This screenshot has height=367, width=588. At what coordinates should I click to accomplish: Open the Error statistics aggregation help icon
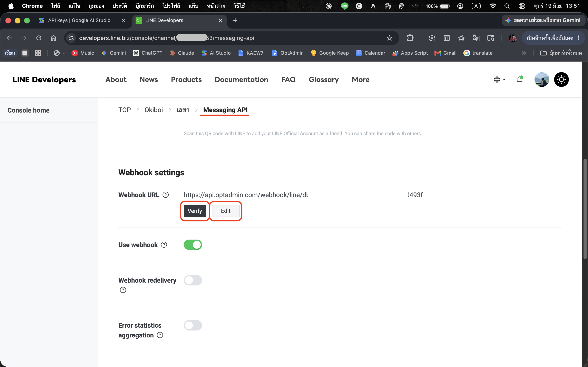tap(160, 335)
